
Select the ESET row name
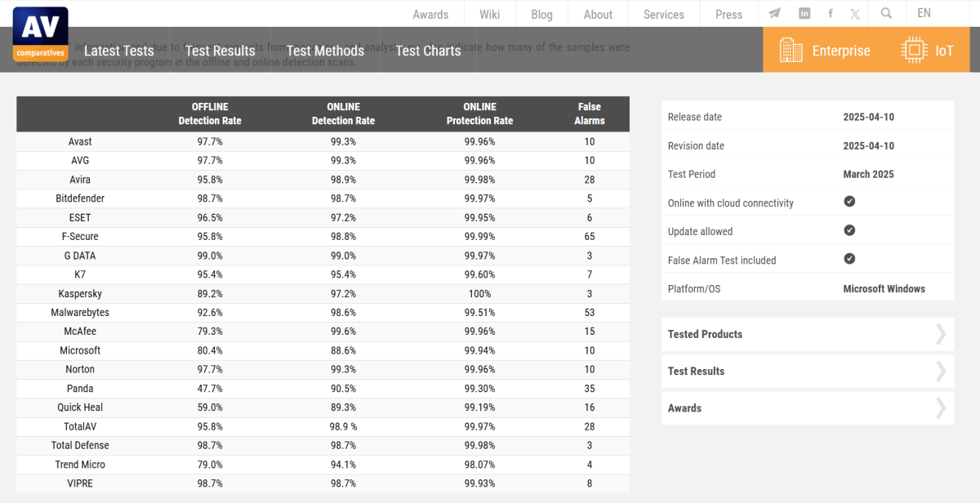pyautogui.click(x=80, y=217)
